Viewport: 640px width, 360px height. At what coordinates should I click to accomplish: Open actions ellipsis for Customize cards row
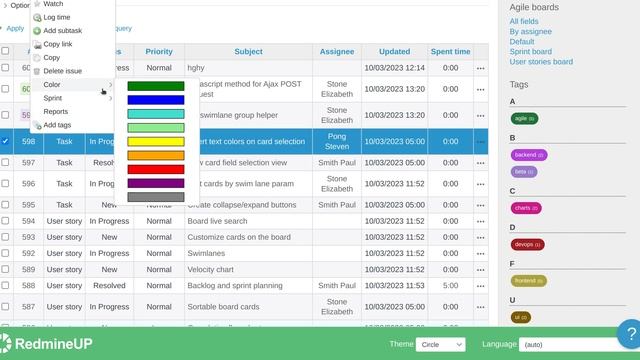point(480,238)
